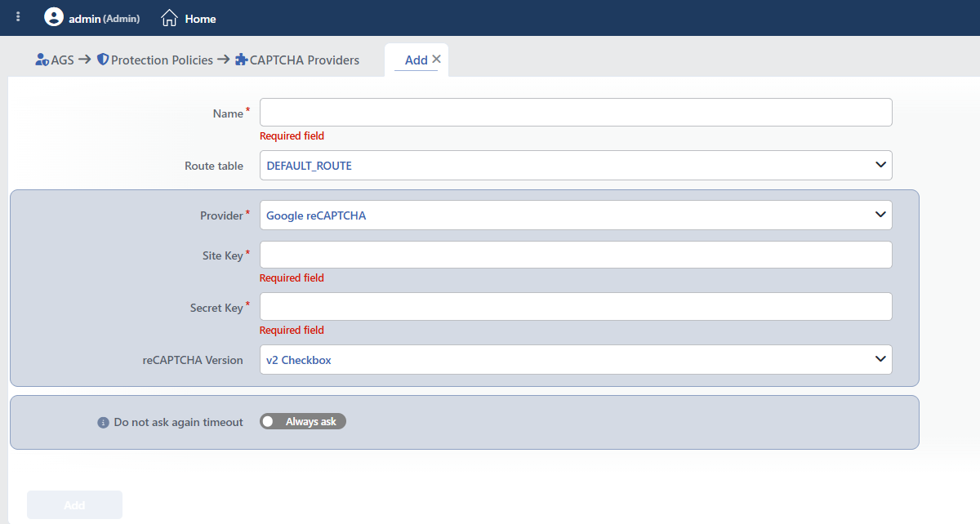The width and height of the screenshot is (980, 524).
Task: Go to AGS breadcrumb
Action: 62,60
